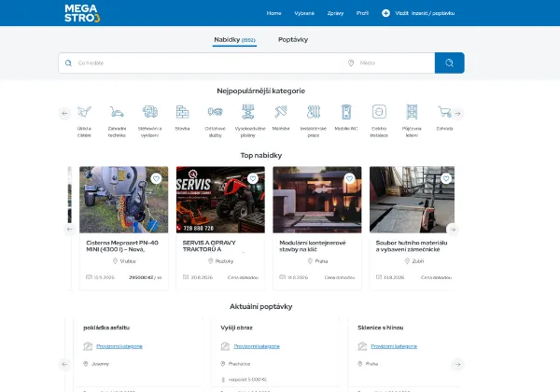Viewport: 560px width, 392px height.
Task: Open the Zahradní technika lawnmower icon
Action: coord(117,112)
